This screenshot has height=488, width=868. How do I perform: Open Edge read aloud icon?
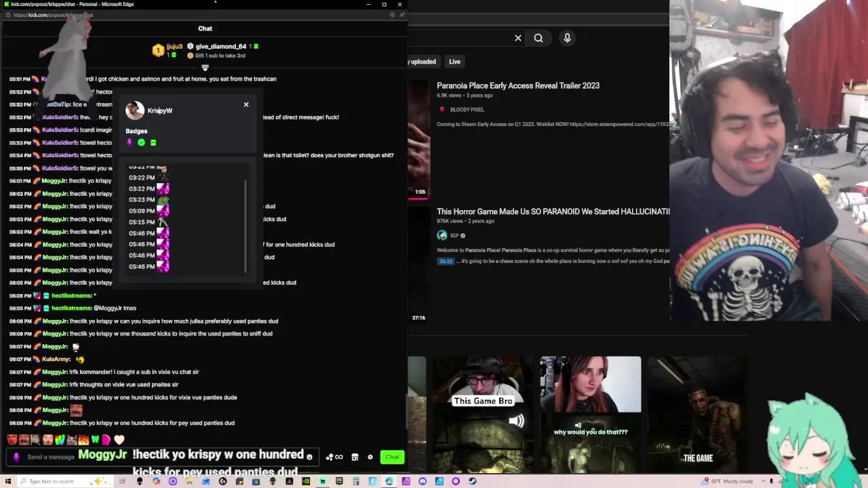tap(402, 15)
